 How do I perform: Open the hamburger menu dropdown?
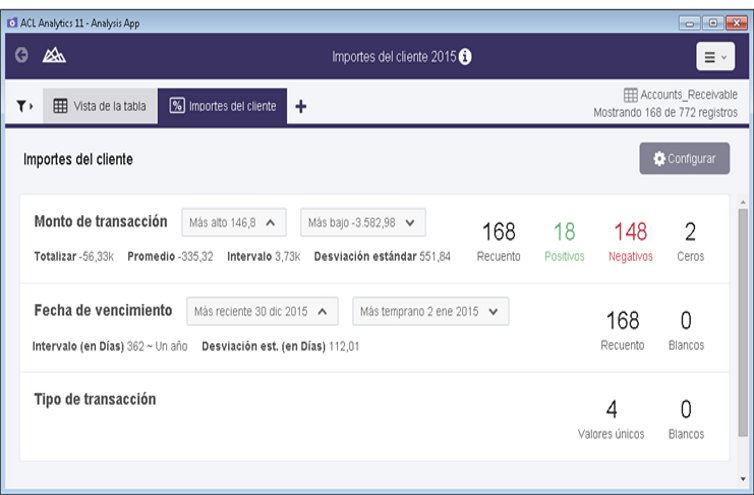pos(715,58)
